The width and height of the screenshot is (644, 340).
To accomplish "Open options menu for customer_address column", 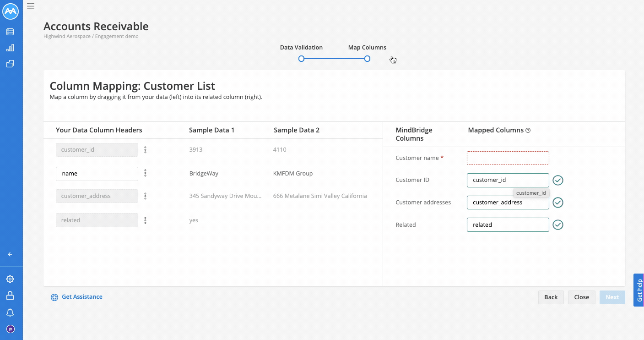I will pos(146,196).
